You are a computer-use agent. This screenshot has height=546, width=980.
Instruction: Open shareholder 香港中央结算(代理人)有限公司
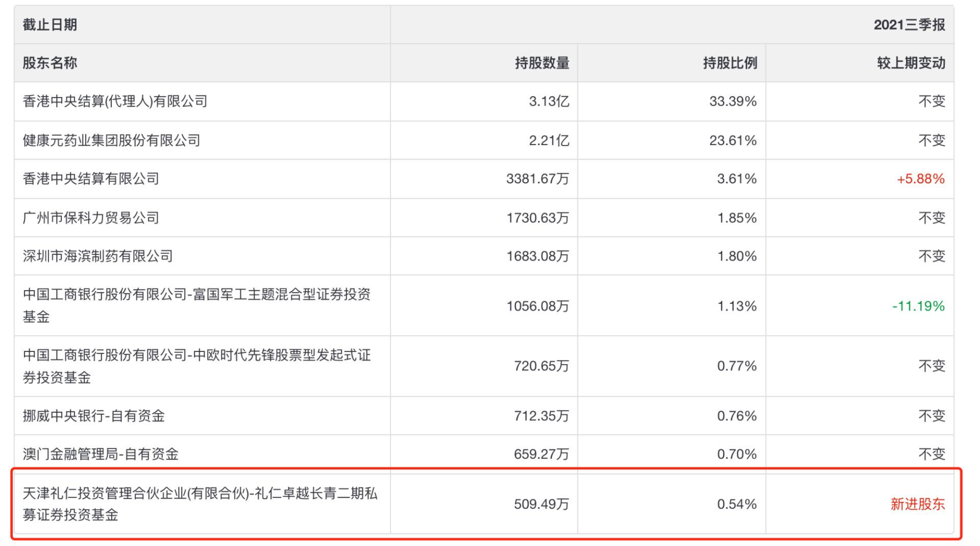[x=115, y=101]
